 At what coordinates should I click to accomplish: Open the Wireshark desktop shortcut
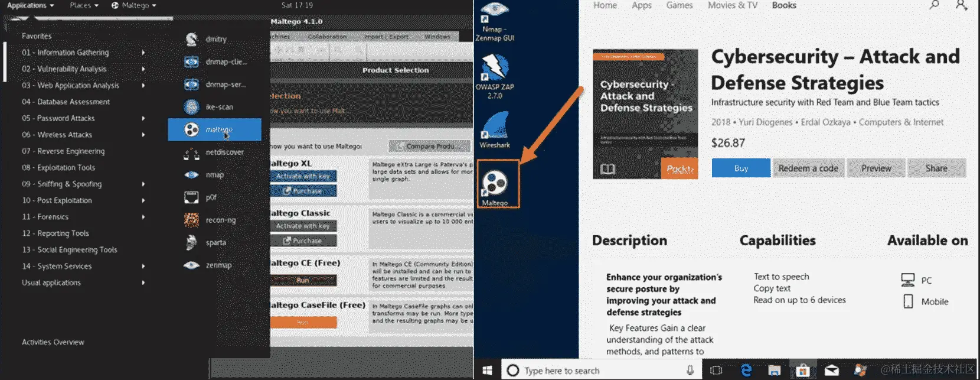click(x=495, y=129)
